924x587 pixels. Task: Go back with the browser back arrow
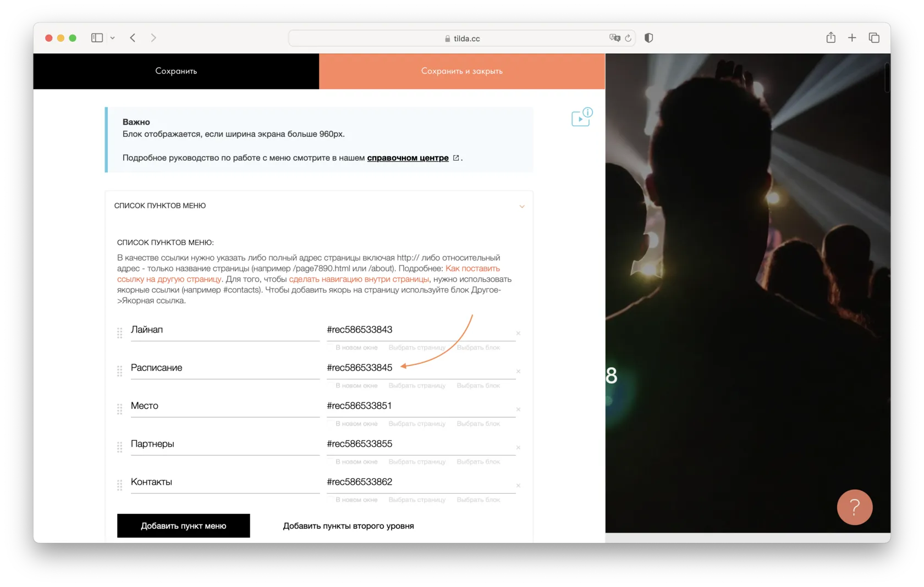(133, 38)
